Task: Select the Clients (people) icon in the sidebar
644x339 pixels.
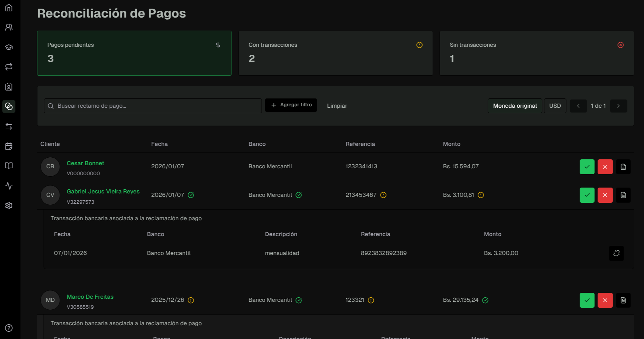Action: tap(9, 27)
